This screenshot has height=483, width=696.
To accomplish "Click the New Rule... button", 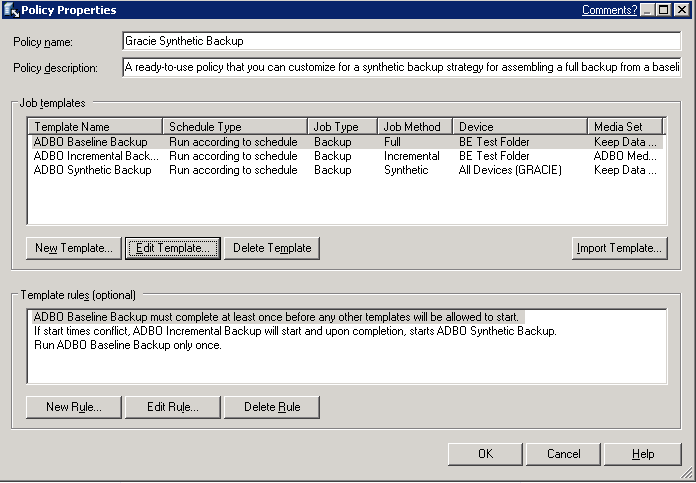I will point(74,407).
